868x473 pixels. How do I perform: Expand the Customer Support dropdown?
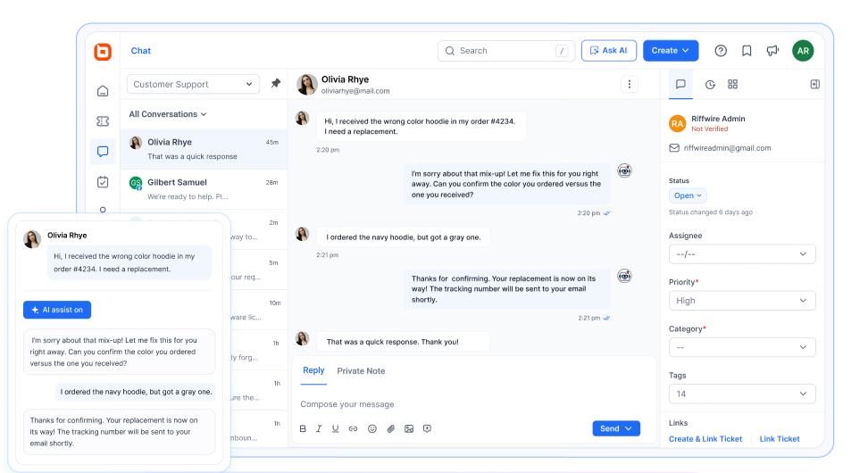point(193,84)
